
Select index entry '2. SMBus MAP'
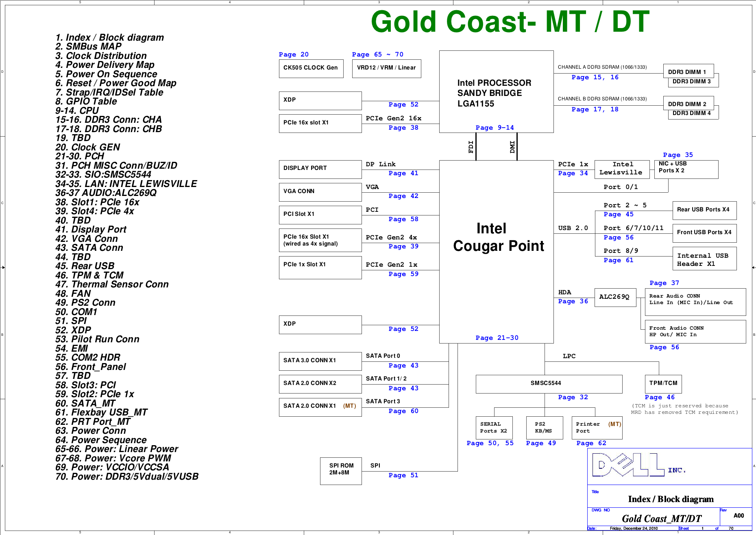click(x=88, y=47)
